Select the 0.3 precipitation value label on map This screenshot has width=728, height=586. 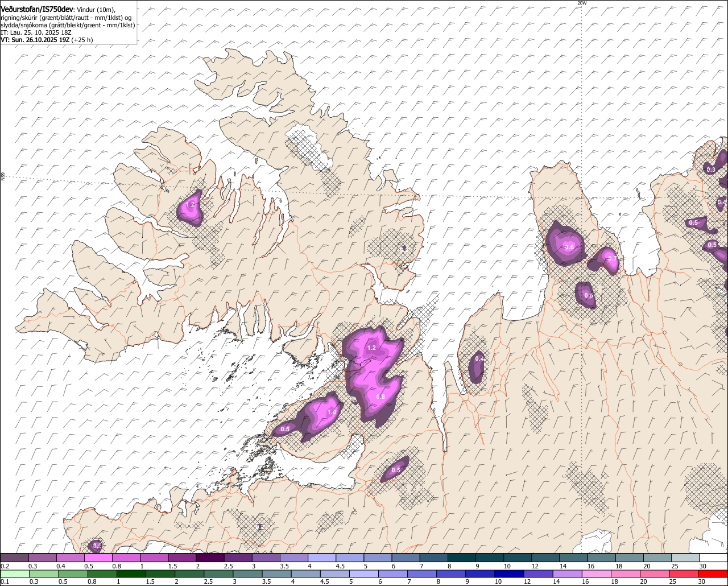[x=711, y=170]
